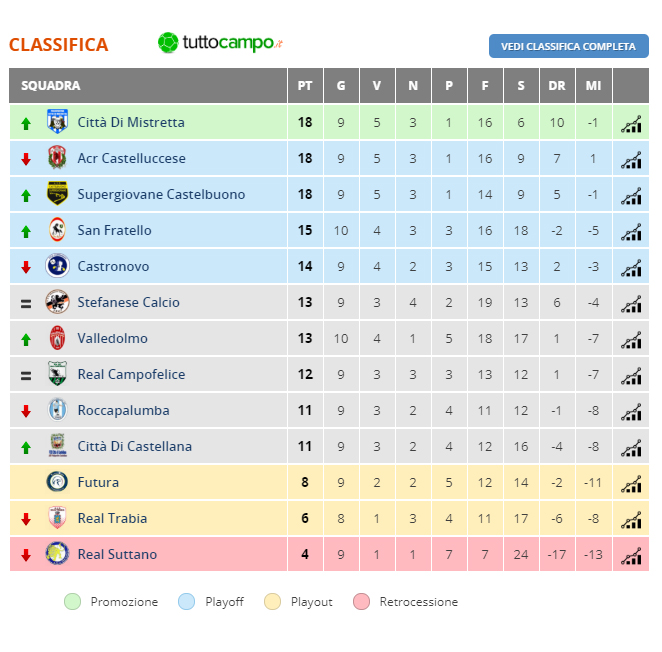Click the pink Retrocessione legend swatch
The width and height of the screenshot is (662, 652).
coord(361,602)
